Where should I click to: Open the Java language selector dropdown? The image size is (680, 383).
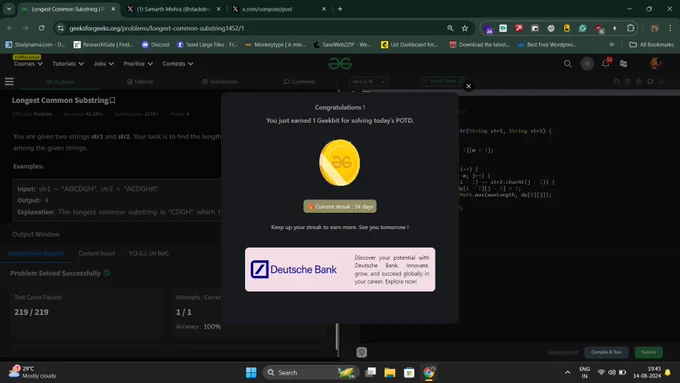point(369,82)
